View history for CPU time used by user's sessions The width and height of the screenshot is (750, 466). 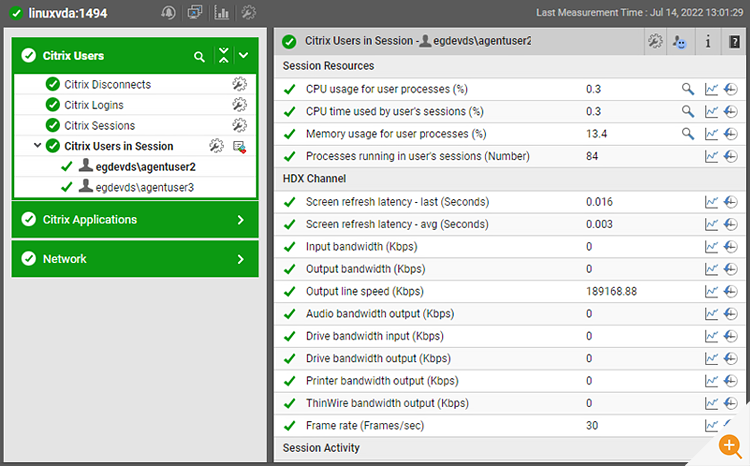[x=730, y=111]
